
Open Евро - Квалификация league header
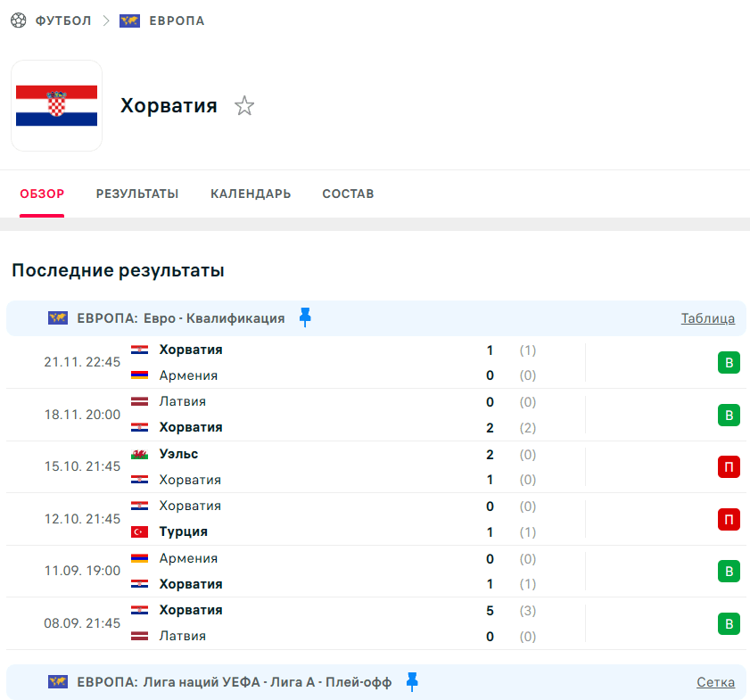click(181, 318)
